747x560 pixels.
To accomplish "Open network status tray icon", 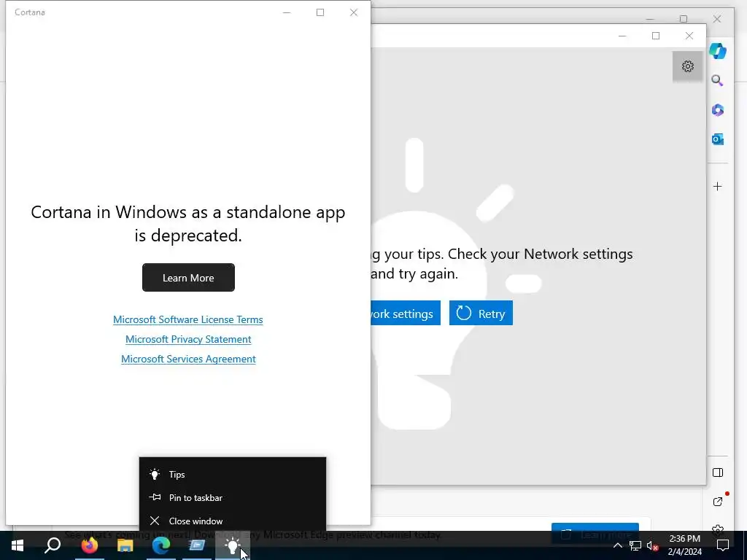I will (x=635, y=545).
